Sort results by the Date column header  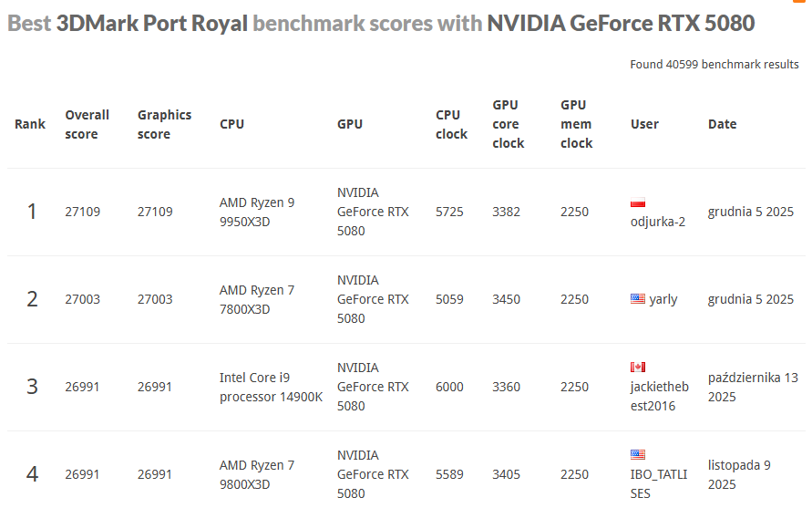point(722,124)
